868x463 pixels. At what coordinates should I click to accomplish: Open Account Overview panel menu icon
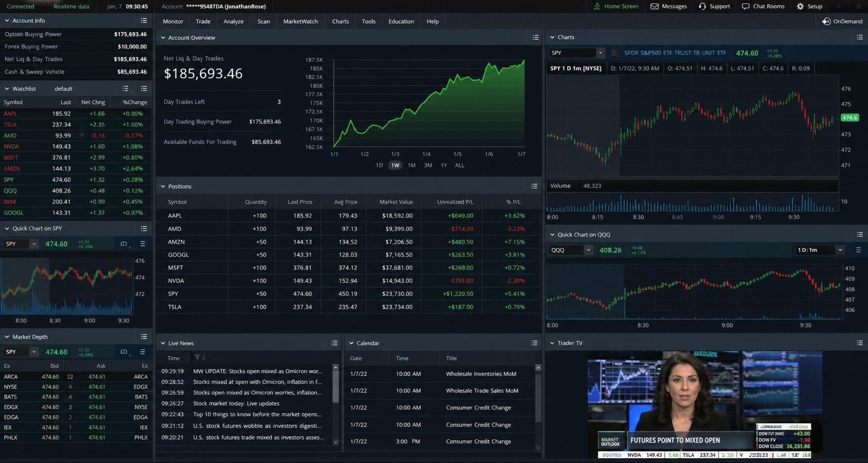535,37
